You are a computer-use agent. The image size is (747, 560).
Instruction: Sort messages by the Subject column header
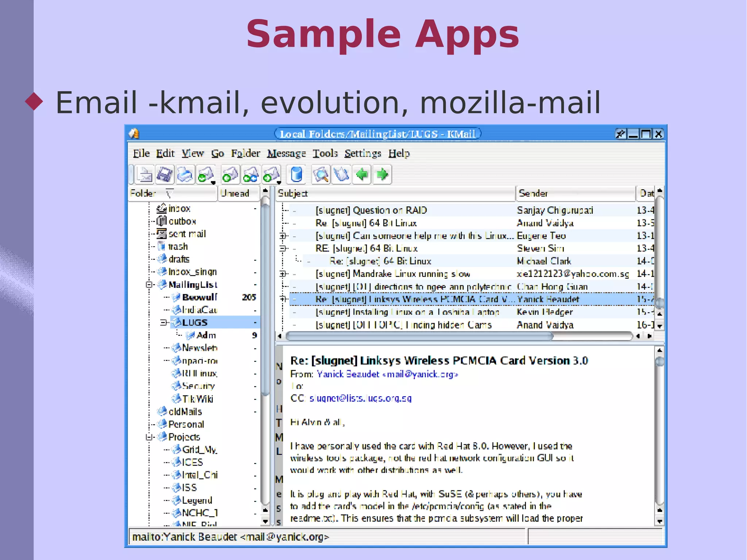pyautogui.click(x=395, y=193)
